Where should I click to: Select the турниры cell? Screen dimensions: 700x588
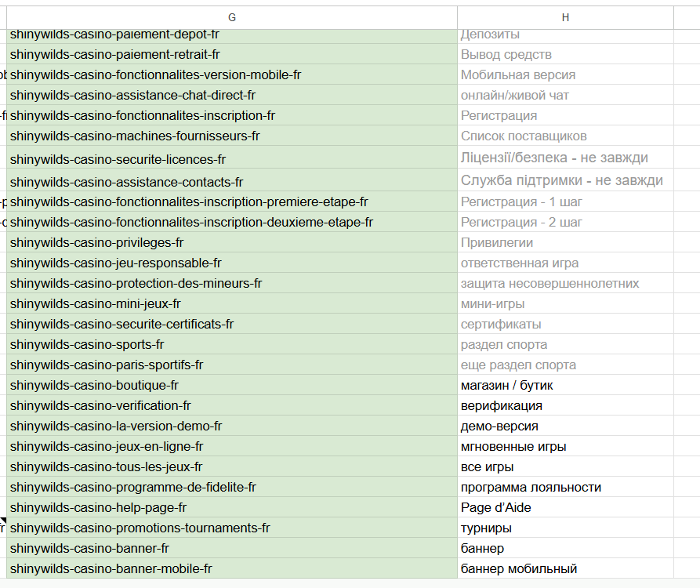[565, 528]
